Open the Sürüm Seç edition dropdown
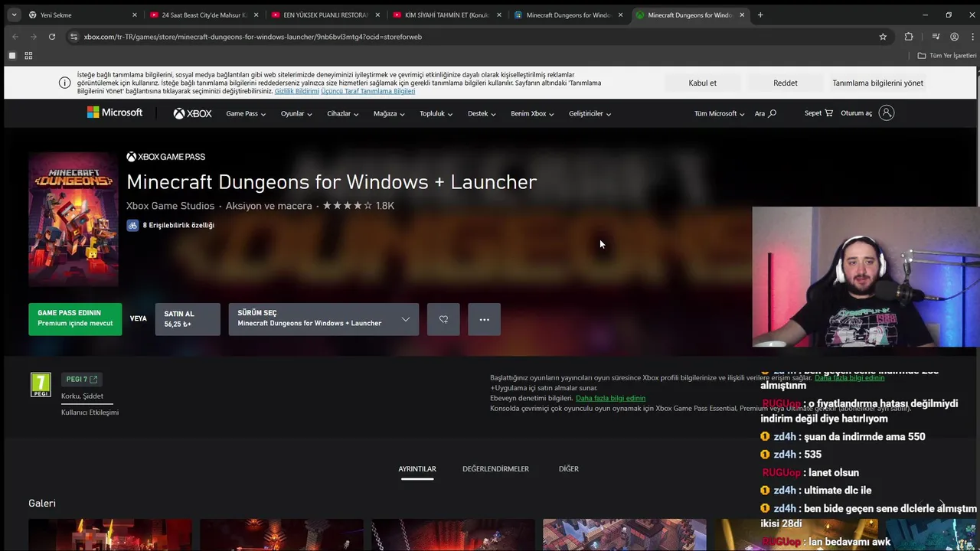The image size is (980, 551). 324,319
